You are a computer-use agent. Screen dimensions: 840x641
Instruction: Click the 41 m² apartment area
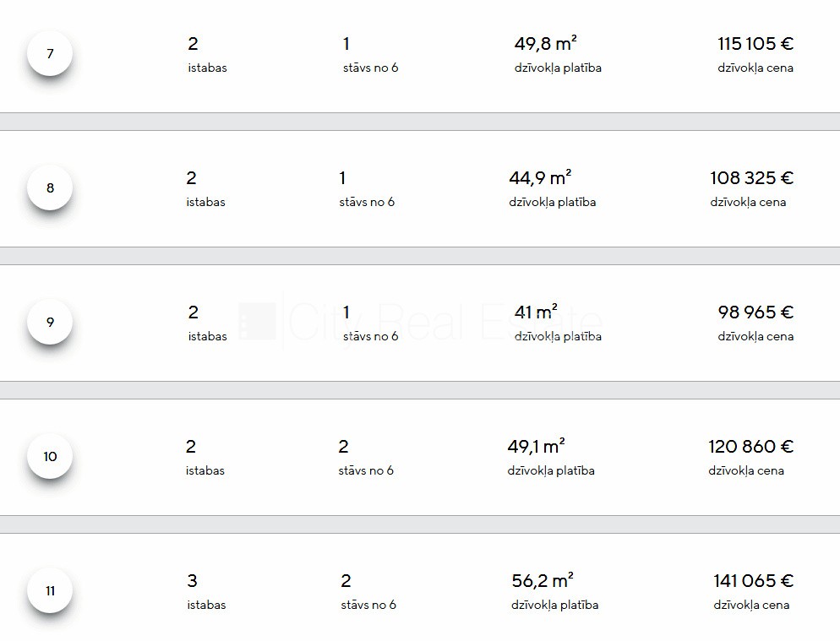click(x=536, y=312)
